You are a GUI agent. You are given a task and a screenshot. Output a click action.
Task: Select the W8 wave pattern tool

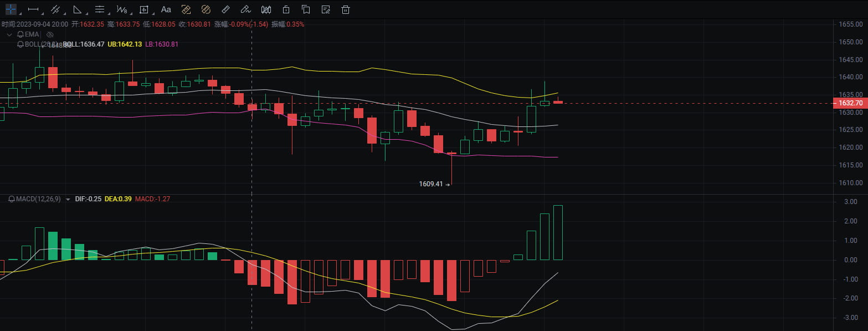coord(121,9)
